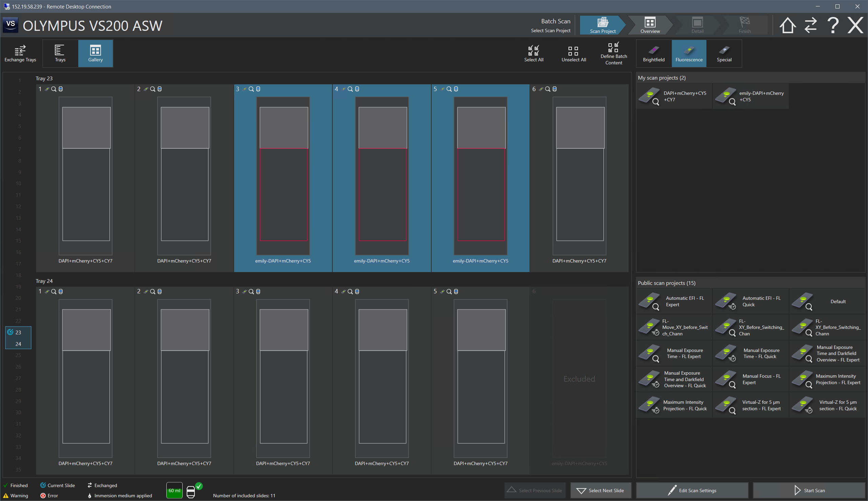Select Manual Focus - FL Expert project
Screen dimensions: 868x501
pyautogui.click(x=750, y=379)
